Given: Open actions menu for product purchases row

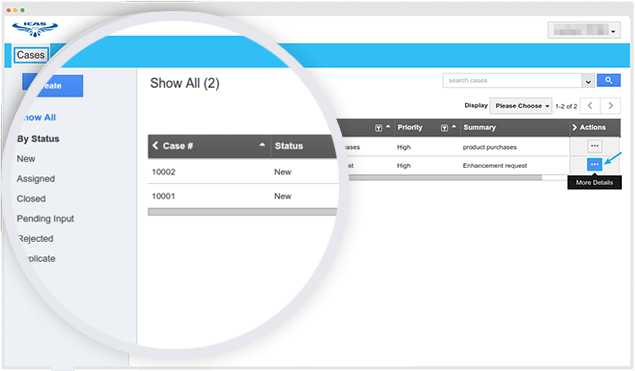Looking at the screenshot, I should coord(595,146).
